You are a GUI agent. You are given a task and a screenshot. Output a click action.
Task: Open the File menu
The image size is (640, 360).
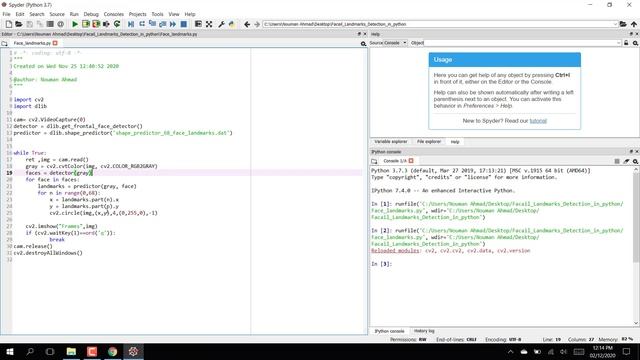pyautogui.click(x=7, y=14)
